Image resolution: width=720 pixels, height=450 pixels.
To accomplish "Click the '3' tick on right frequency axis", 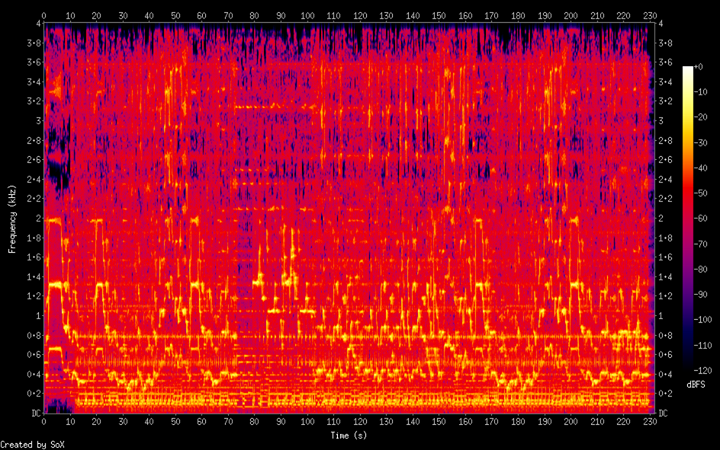I will pos(660,121).
